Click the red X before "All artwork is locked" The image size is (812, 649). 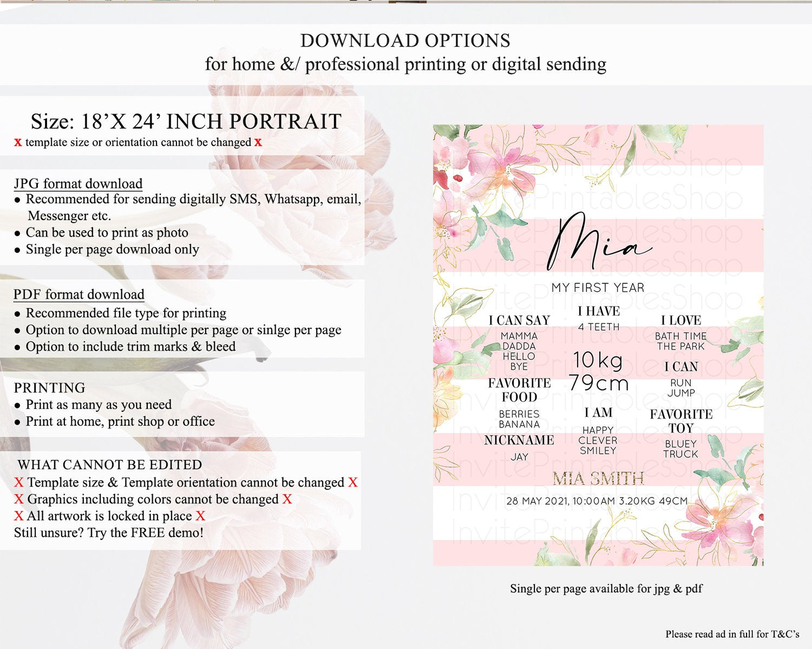19,516
